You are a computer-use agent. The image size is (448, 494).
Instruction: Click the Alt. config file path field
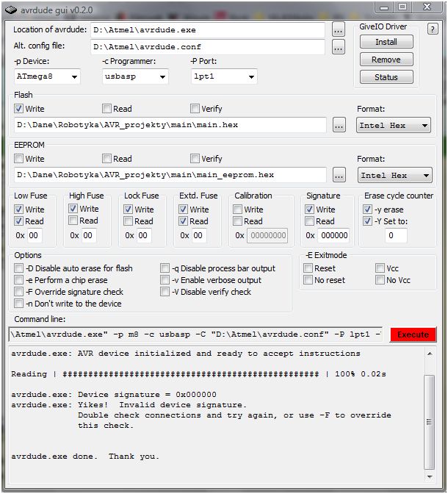pyautogui.click(x=208, y=47)
